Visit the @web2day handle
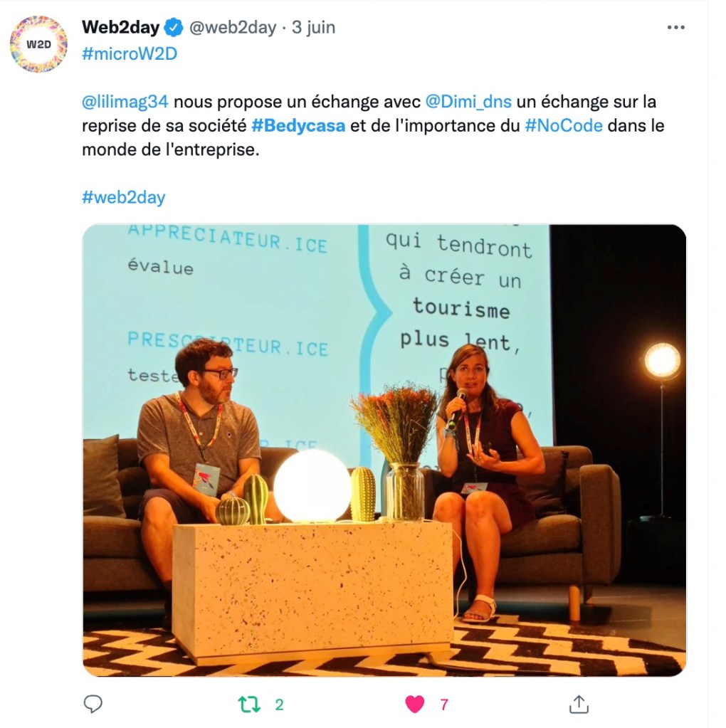726x728 pixels. 233,28
